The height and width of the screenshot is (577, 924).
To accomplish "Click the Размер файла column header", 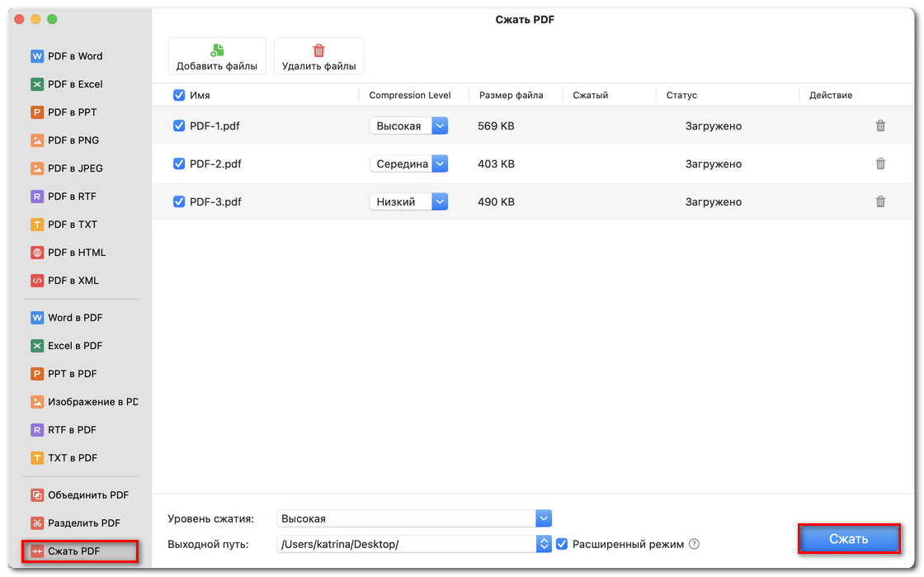I will [x=510, y=95].
